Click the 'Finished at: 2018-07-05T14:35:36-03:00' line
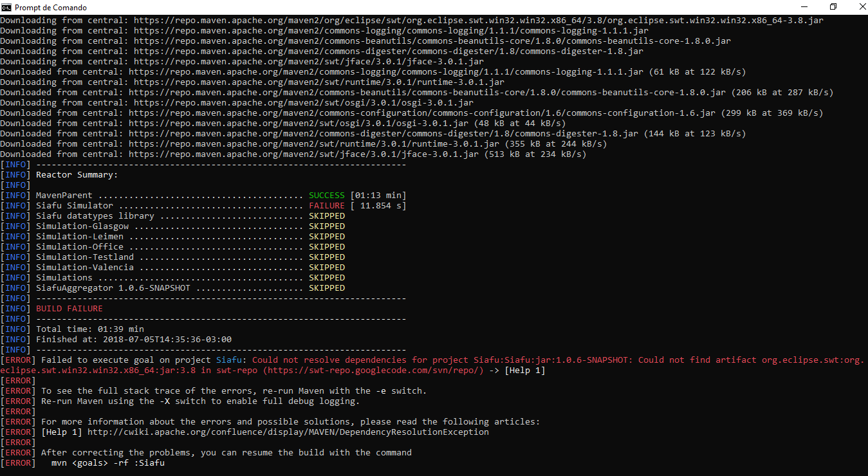 tap(134, 340)
